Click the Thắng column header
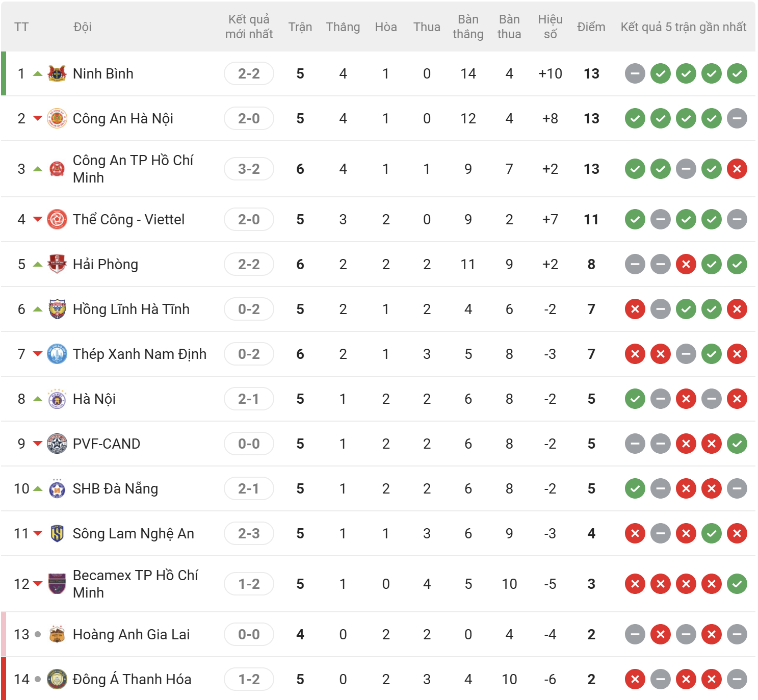The height and width of the screenshot is (700, 758). [x=343, y=27]
